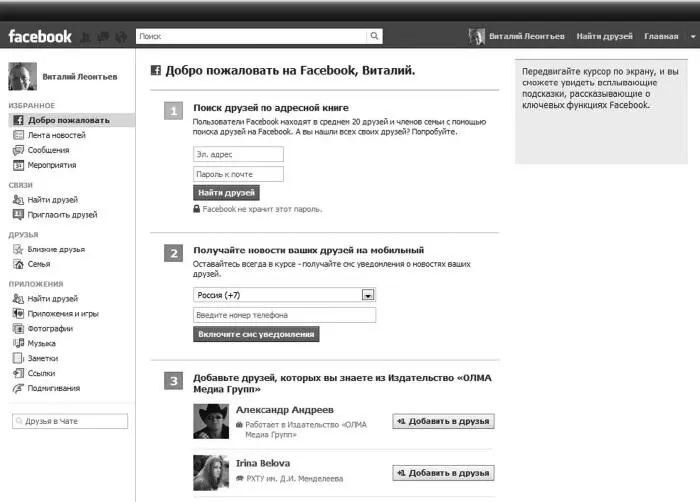This screenshot has width=700, height=502.
Task: Click the Включите смс уведомления button
Action: (x=256, y=334)
